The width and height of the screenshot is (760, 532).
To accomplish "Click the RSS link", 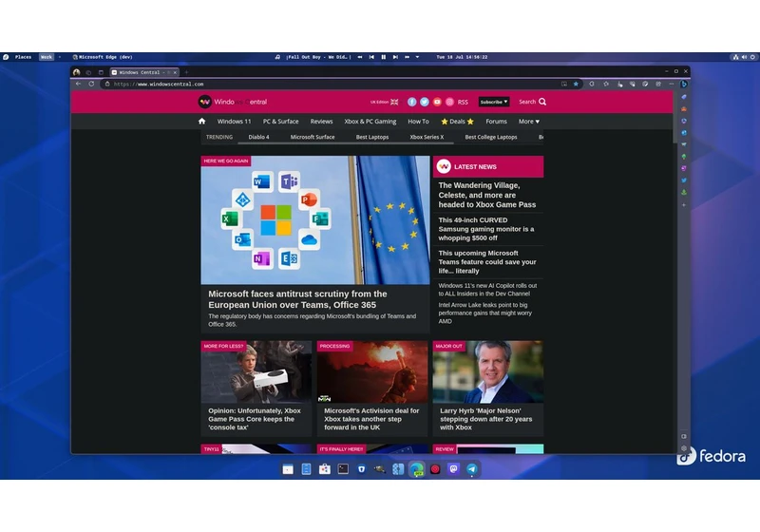I will 463,102.
